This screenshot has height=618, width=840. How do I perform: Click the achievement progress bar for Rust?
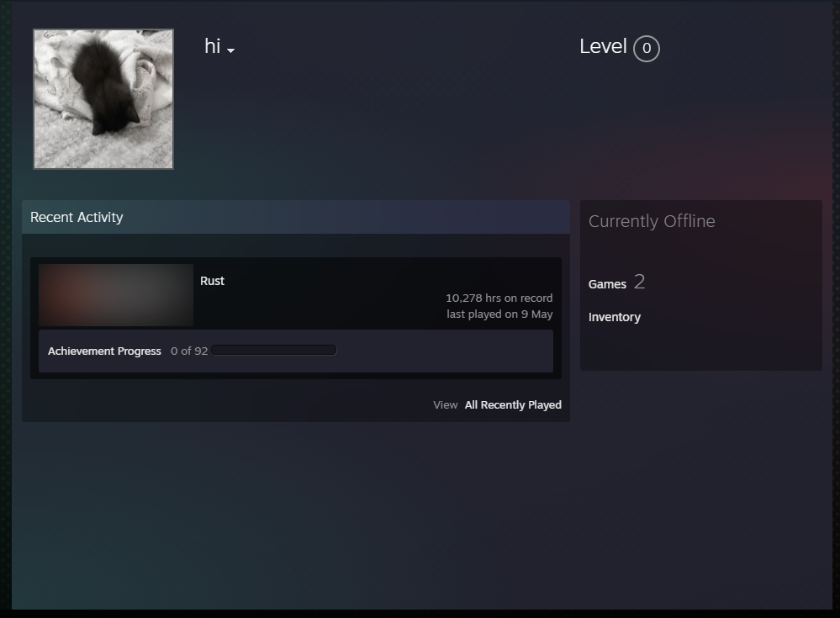point(273,350)
